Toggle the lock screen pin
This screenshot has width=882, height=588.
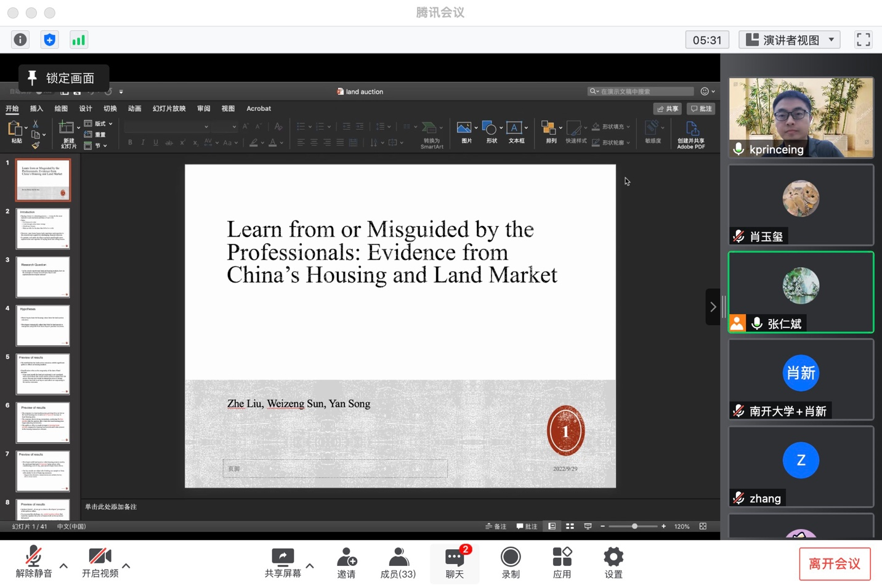[x=63, y=78]
